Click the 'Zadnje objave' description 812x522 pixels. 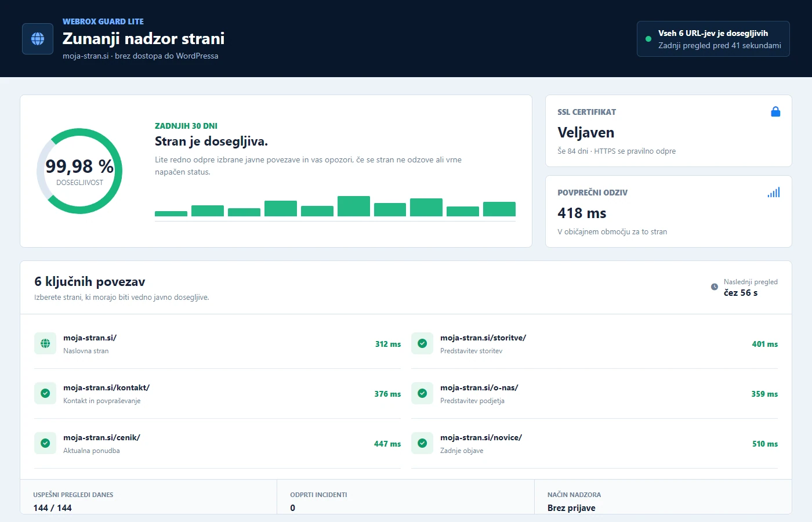[x=462, y=451]
